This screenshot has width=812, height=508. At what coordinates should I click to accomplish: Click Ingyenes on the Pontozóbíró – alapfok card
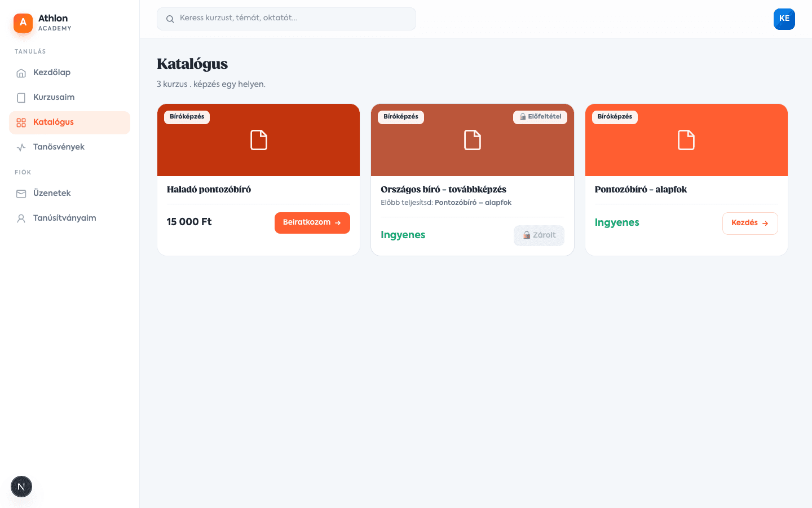coord(617,223)
